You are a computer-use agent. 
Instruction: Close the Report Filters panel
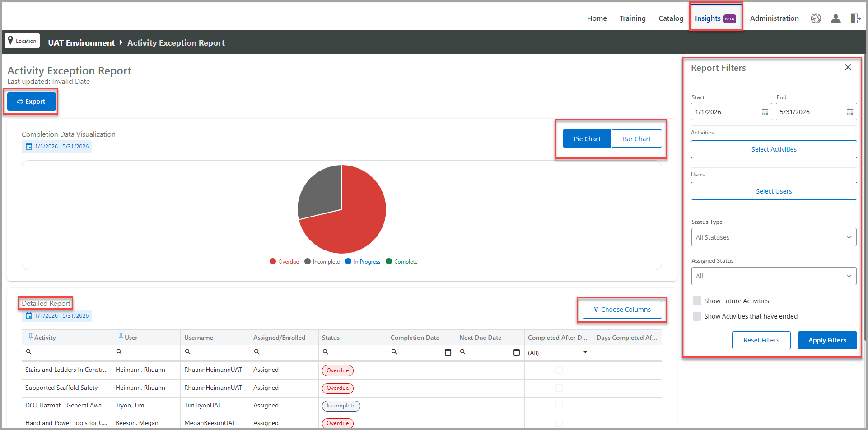[x=848, y=67]
